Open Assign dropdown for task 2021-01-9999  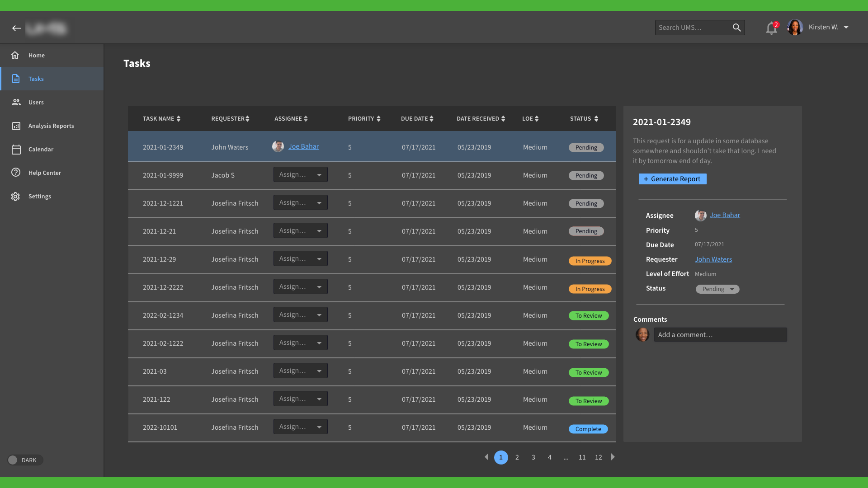pyautogui.click(x=300, y=175)
